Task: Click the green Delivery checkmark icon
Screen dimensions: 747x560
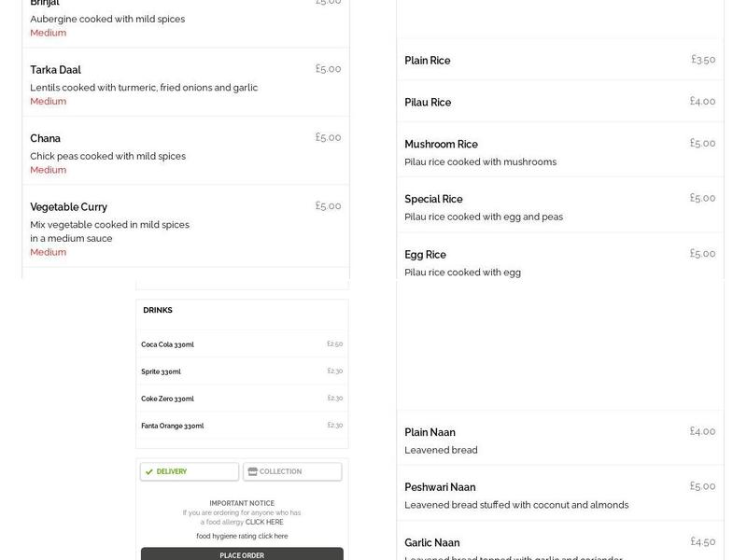Action: click(x=149, y=471)
